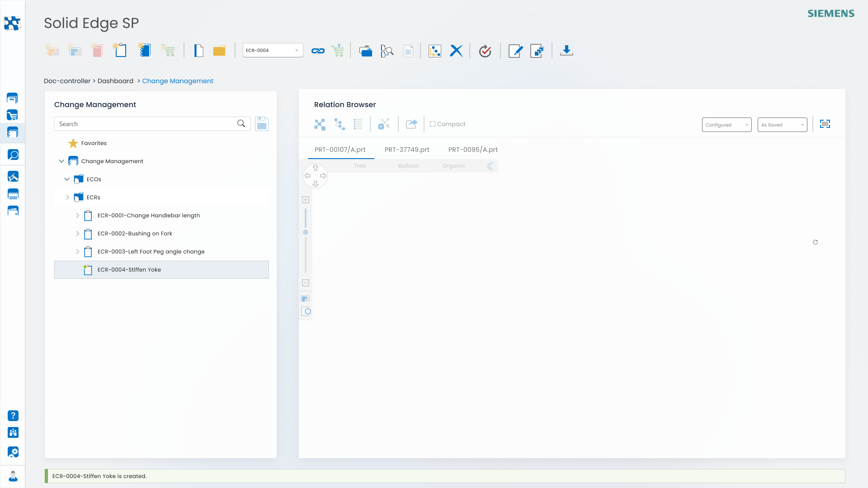Open the help question mark icon in the sidebar
868x488 pixels.
(13, 416)
